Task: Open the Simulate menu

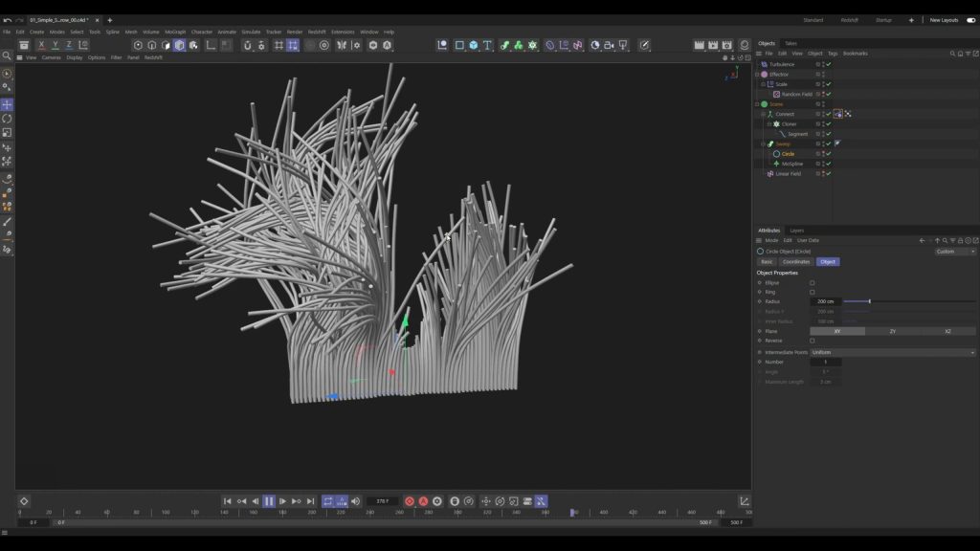Action: 251,32
